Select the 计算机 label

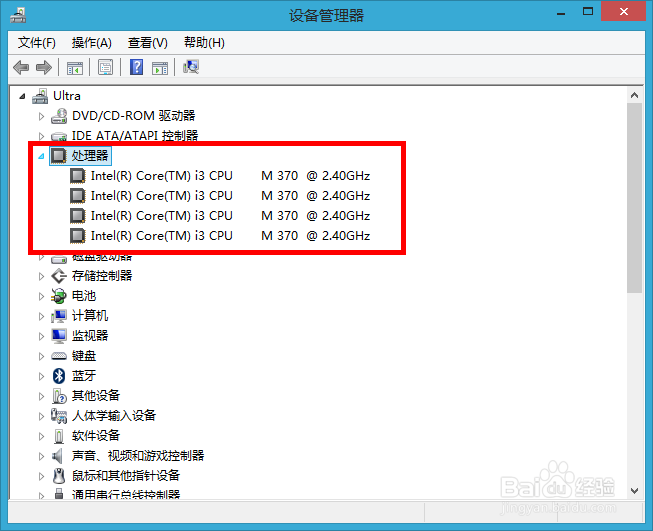pyautogui.click(x=90, y=316)
